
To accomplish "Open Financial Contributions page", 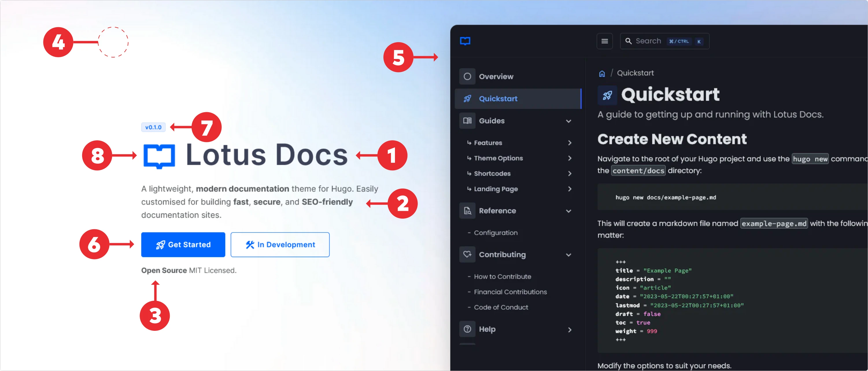I will (x=510, y=292).
